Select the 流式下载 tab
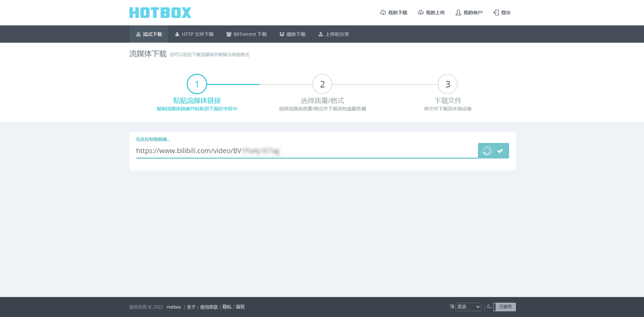This screenshot has height=317, width=644. click(149, 34)
